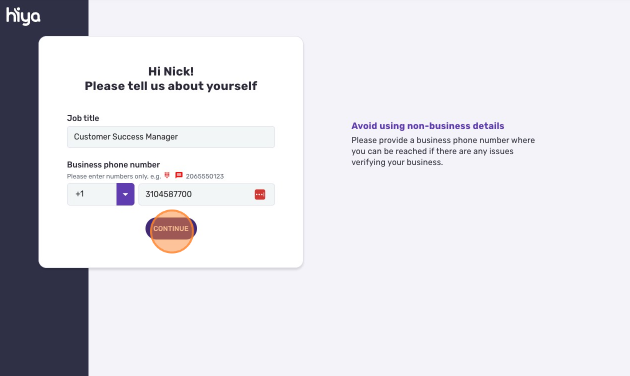Click the red shield icon in hint text
This screenshot has width=630, height=376.
pyautogui.click(x=167, y=175)
